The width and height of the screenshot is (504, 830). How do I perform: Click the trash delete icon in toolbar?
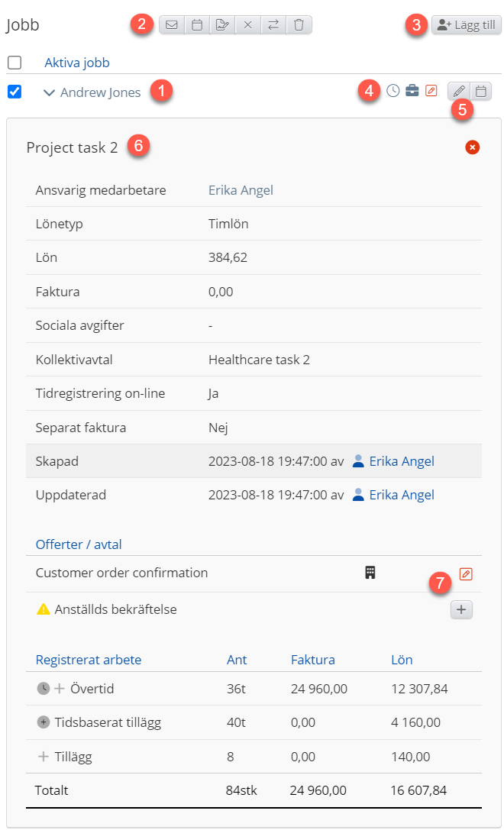click(x=299, y=25)
